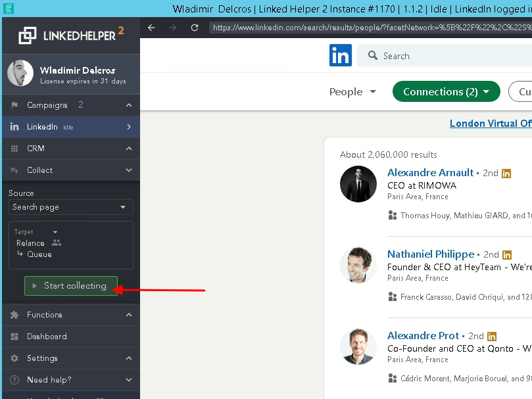Image resolution: width=532 pixels, height=399 pixels.
Task: Click the Dashboard tiles icon
Action: click(14, 337)
